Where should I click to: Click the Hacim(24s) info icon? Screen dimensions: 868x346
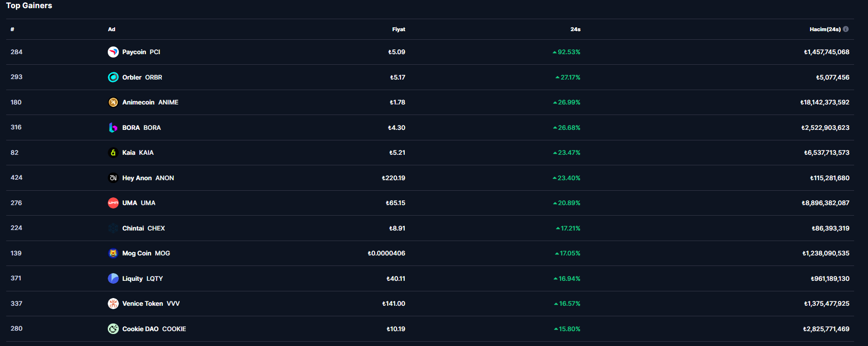coord(846,29)
